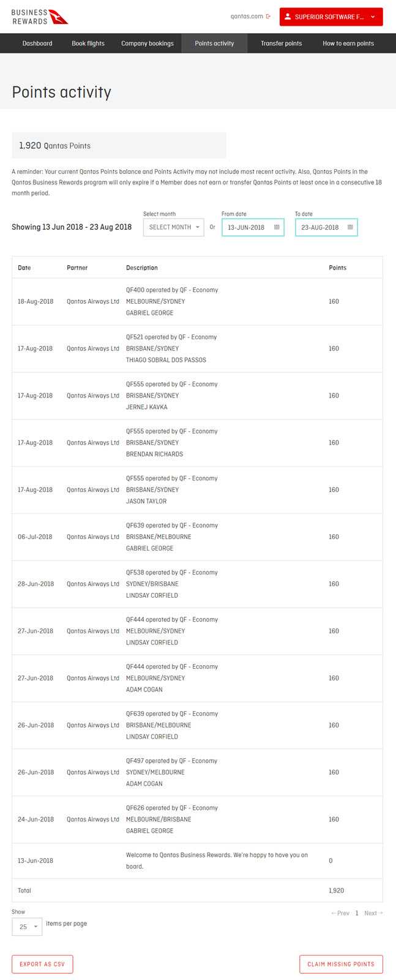Open the To date calendar icon

350,227
